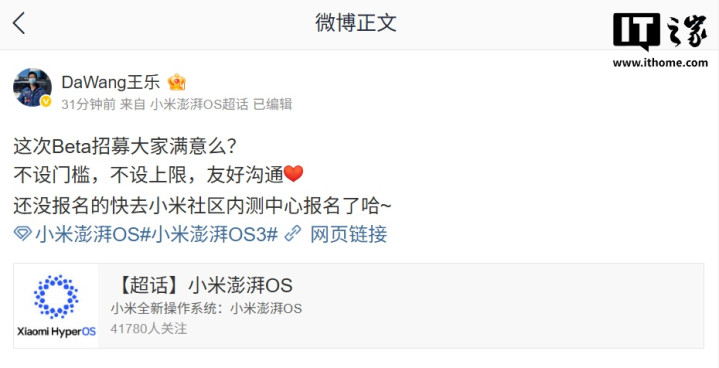Click the chain link icon

coord(293,234)
